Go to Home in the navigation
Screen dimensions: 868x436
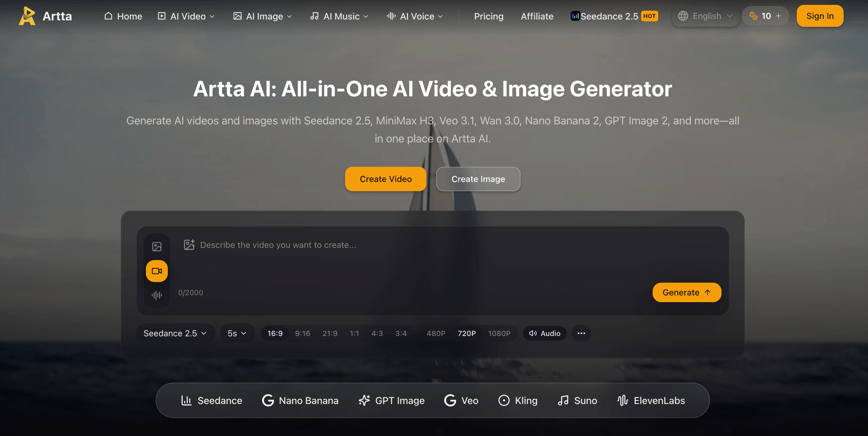click(123, 16)
